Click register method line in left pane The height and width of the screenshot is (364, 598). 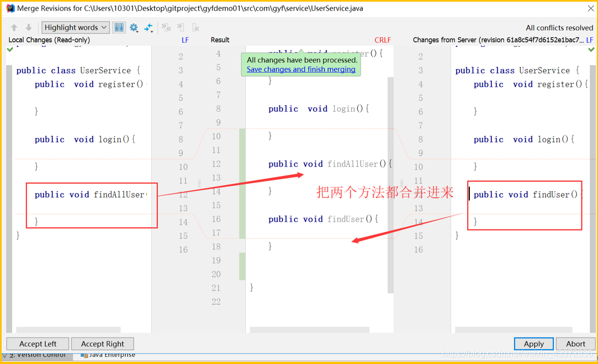tap(91, 84)
